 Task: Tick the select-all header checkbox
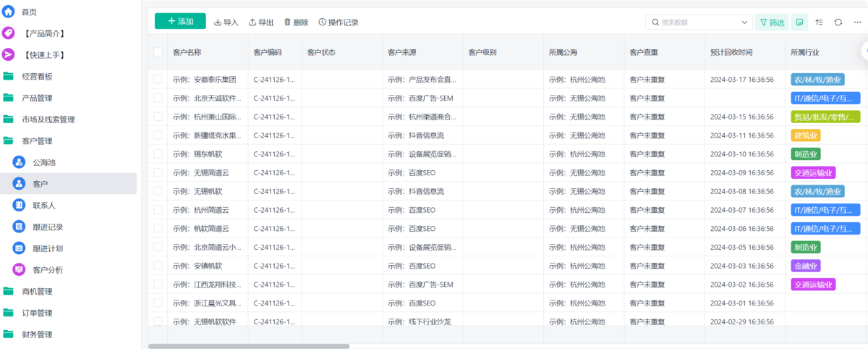click(x=158, y=52)
